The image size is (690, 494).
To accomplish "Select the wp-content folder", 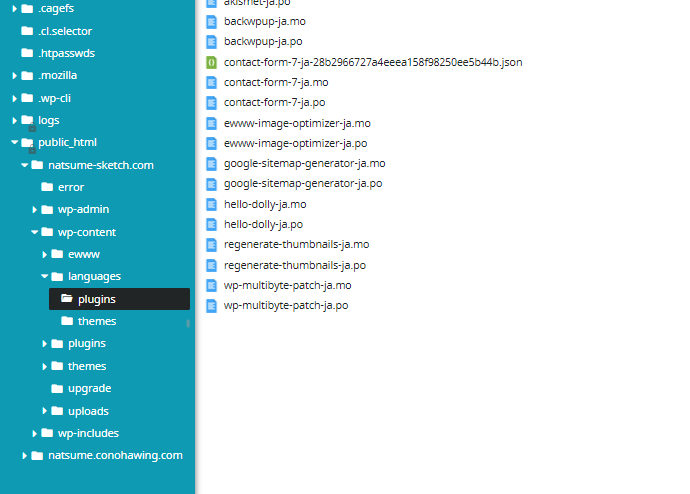I will 79,232.
